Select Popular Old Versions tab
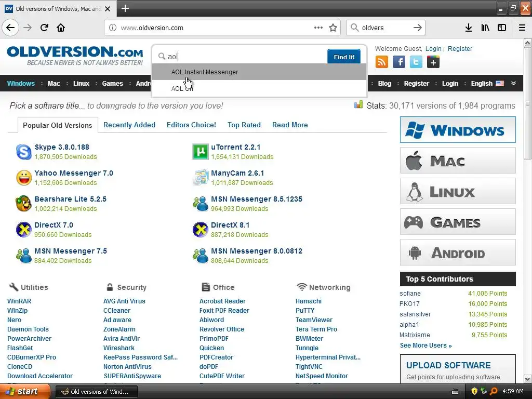The height and width of the screenshot is (399, 532). click(57, 125)
